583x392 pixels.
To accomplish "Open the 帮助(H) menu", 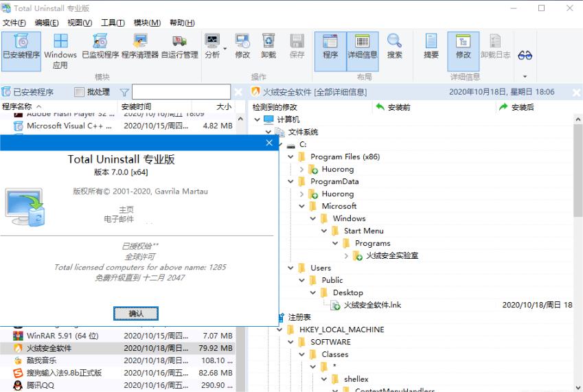I will [x=182, y=23].
